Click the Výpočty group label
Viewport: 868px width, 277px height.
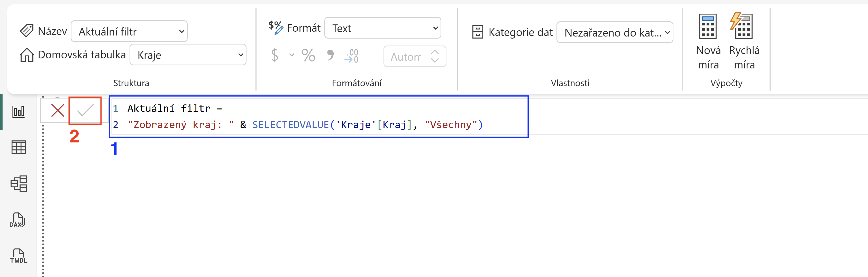click(726, 83)
